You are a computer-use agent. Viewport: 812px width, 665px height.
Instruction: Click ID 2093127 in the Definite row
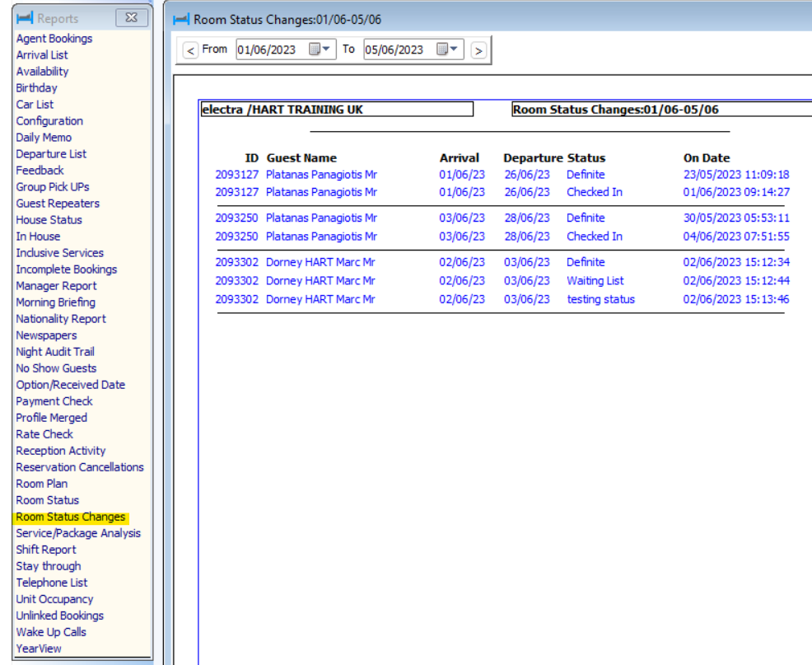tap(236, 175)
